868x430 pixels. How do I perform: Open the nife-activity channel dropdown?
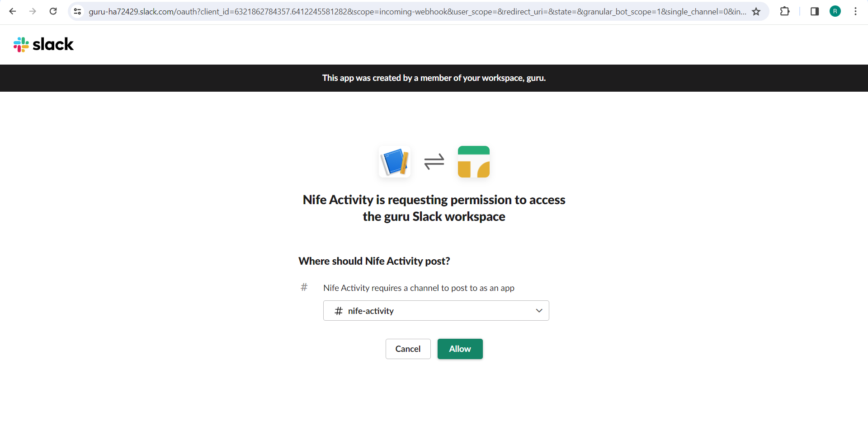tap(429, 311)
